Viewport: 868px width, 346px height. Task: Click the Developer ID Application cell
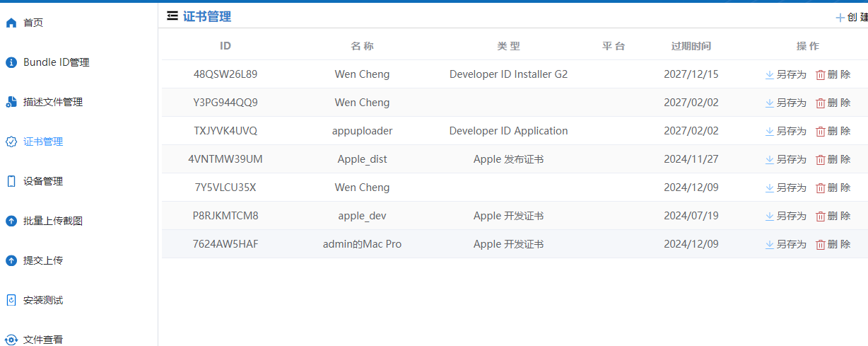tap(509, 131)
